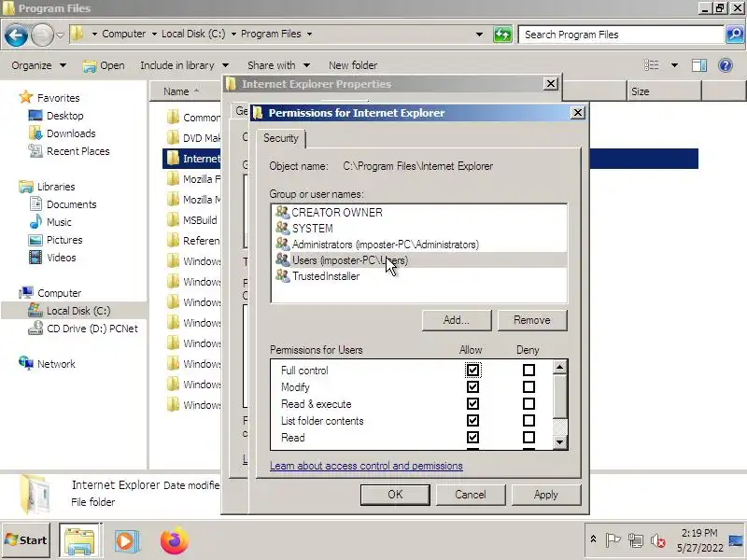Open the recent pages dropdown arrow
Screen dimensions: 747x560
pos(61,35)
